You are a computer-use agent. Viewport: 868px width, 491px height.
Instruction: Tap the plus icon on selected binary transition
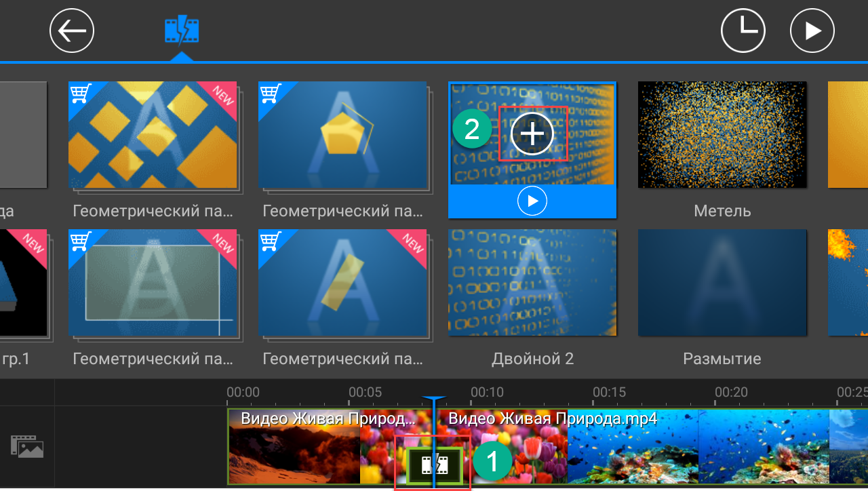pos(532,134)
